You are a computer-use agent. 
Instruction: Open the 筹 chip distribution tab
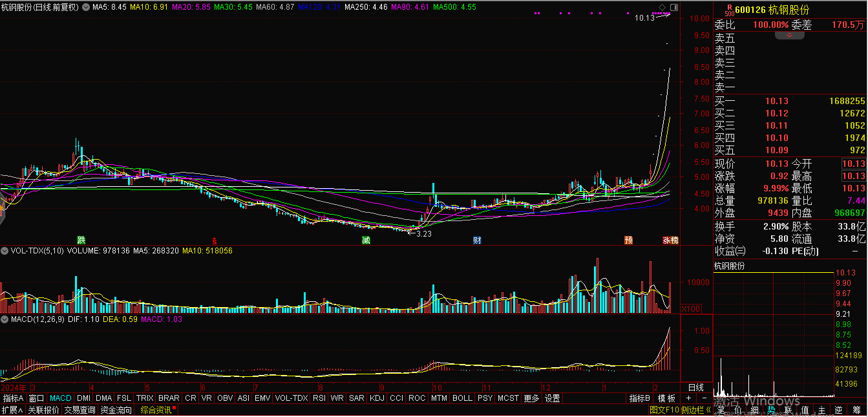coord(856,410)
